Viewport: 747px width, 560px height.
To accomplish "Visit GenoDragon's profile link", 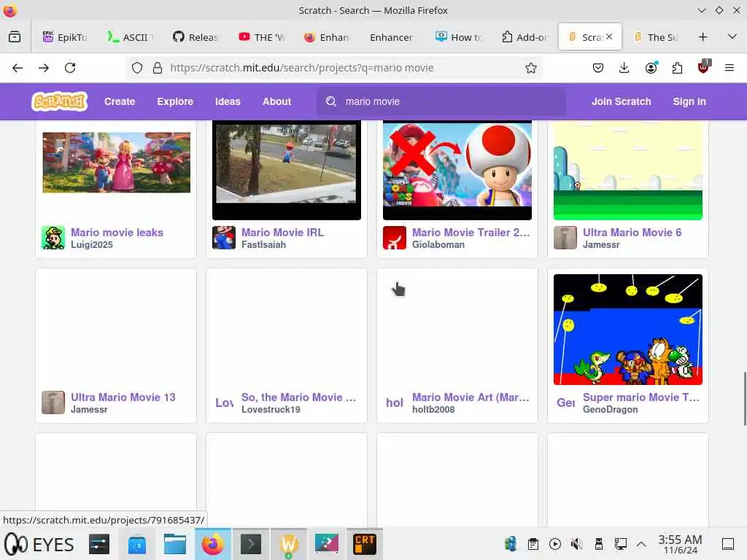I will (611, 410).
